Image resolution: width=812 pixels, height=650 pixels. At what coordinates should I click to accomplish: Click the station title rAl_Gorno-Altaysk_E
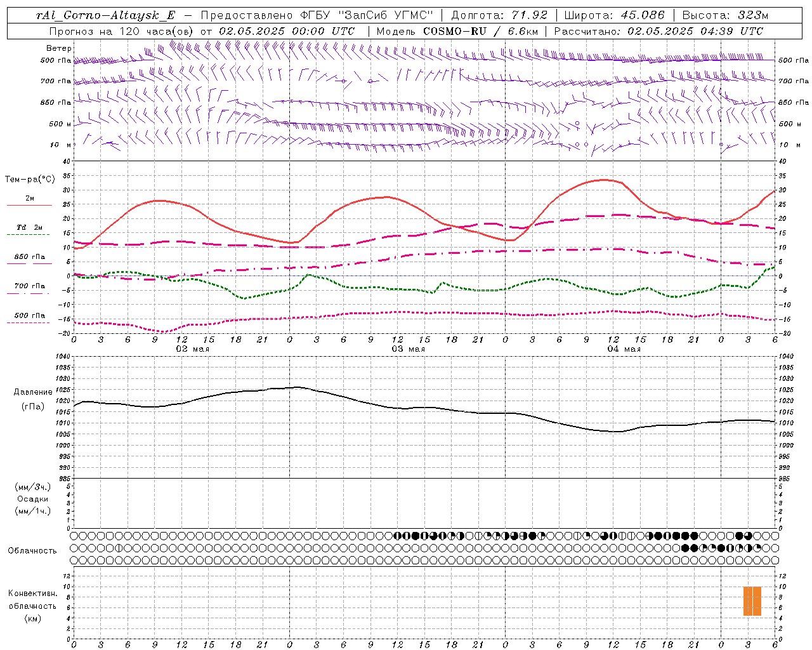106,15
